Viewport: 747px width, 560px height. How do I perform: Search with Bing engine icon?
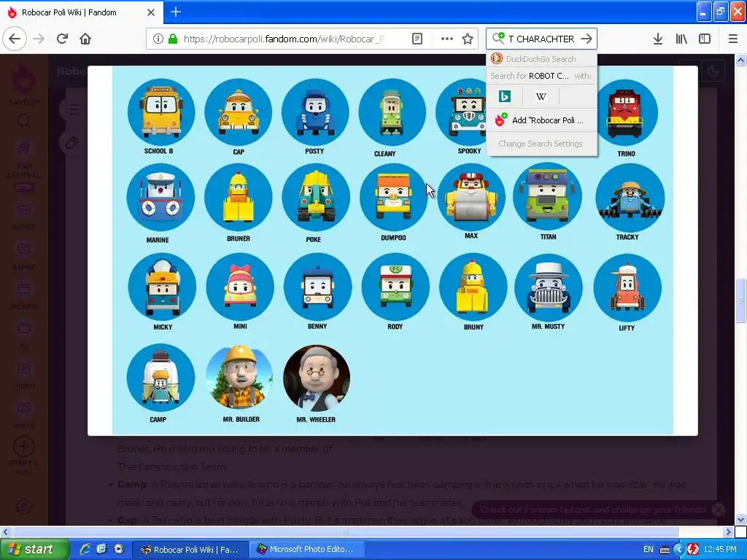tap(505, 97)
